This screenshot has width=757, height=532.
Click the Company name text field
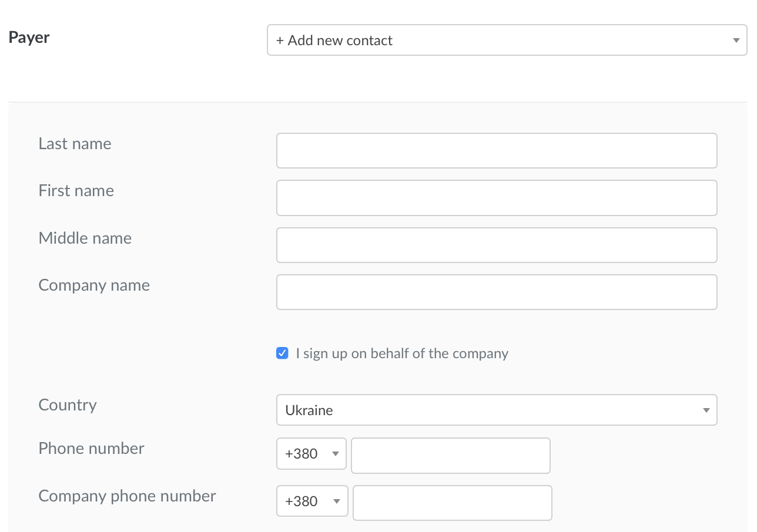tap(497, 292)
